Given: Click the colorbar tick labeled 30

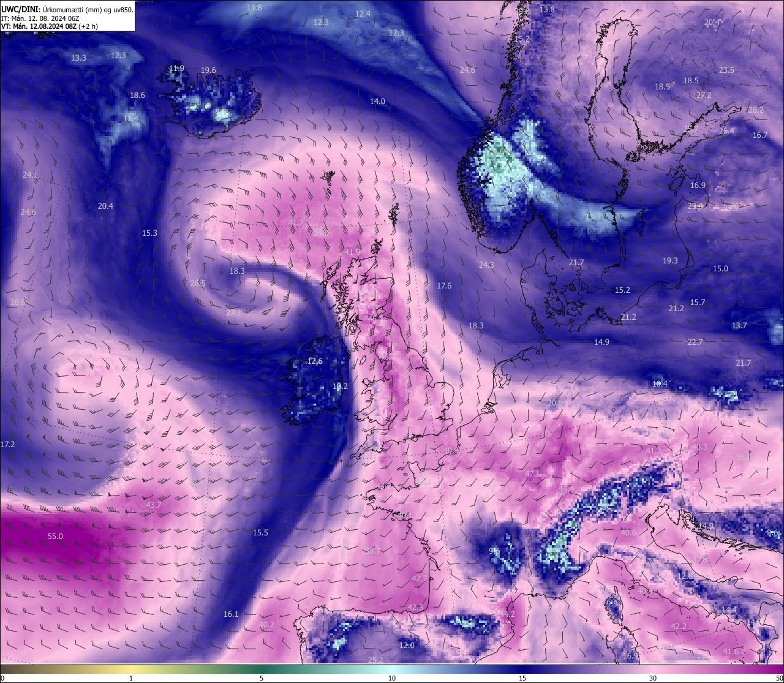Looking at the screenshot, I should [653, 678].
